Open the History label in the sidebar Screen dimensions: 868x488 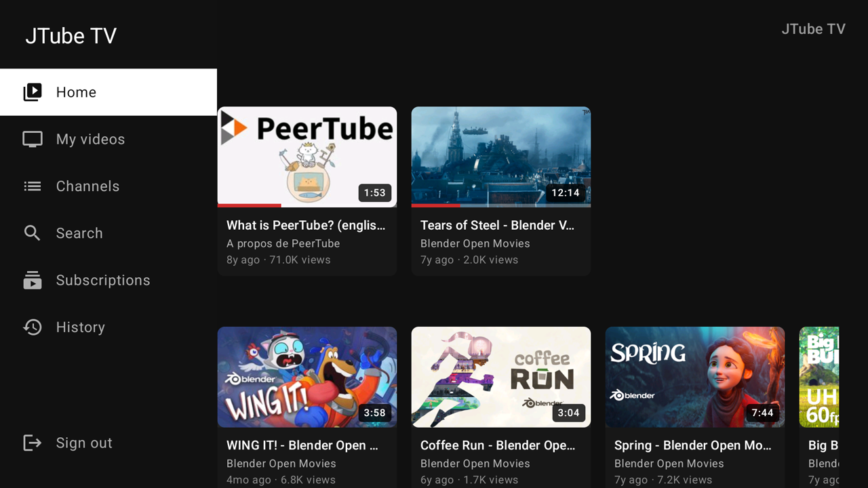point(81,327)
